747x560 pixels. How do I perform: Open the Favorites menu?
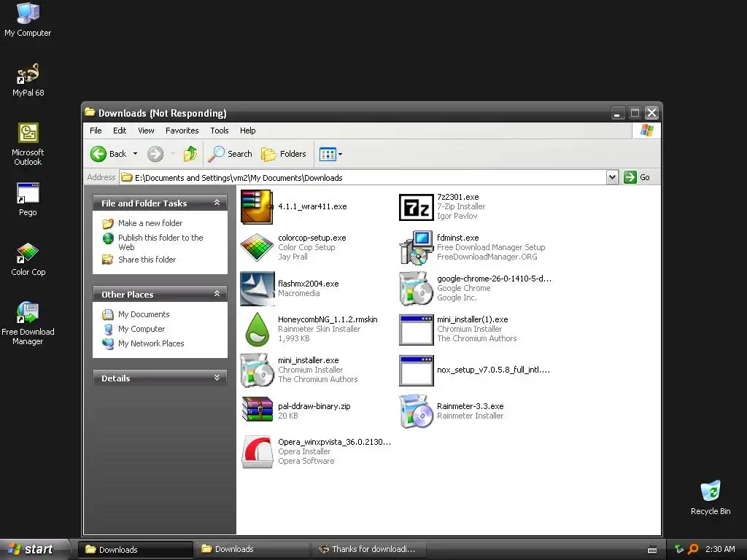(x=182, y=131)
